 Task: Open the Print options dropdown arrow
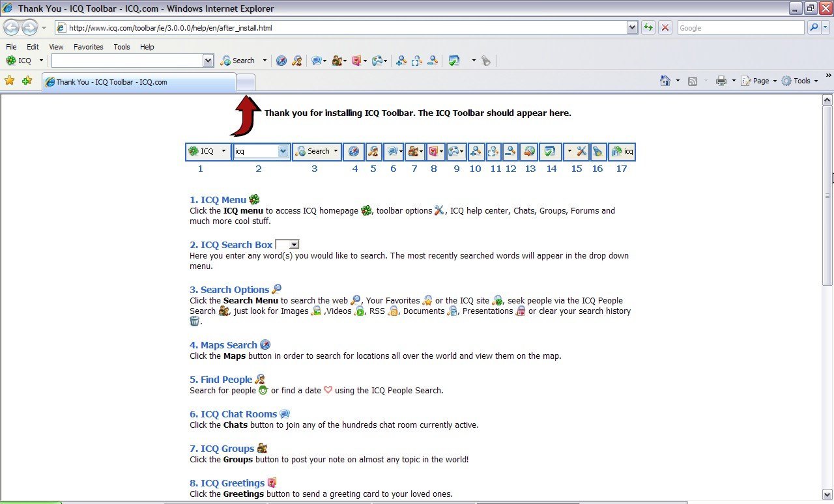734,81
